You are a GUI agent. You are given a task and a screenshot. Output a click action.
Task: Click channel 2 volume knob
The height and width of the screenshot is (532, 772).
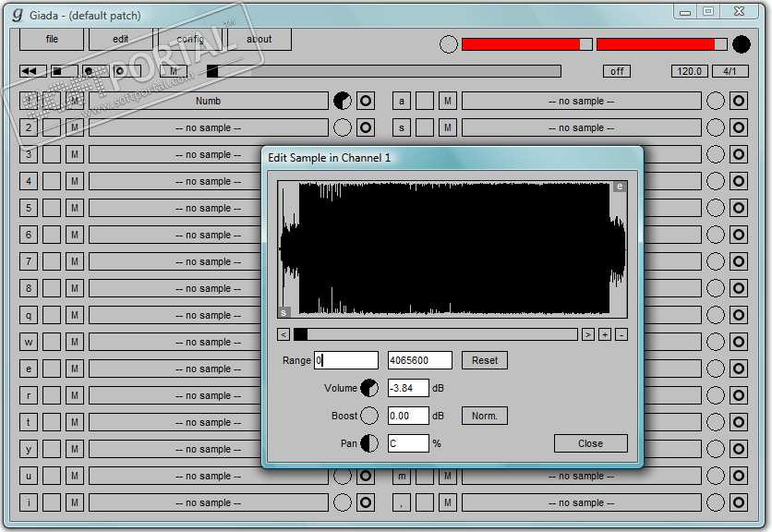click(x=343, y=127)
